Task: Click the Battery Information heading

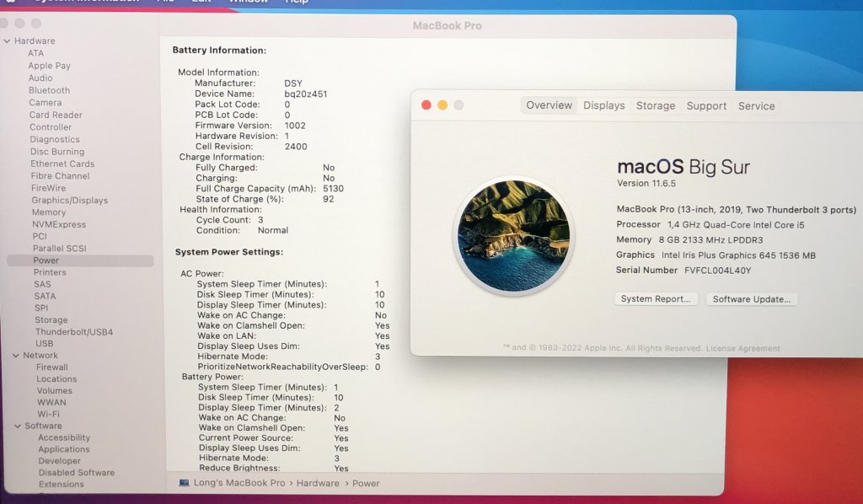Action: pyautogui.click(x=219, y=50)
